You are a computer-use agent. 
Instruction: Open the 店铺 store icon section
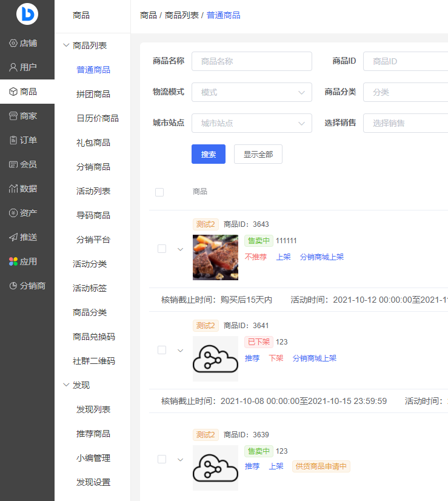pos(13,43)
